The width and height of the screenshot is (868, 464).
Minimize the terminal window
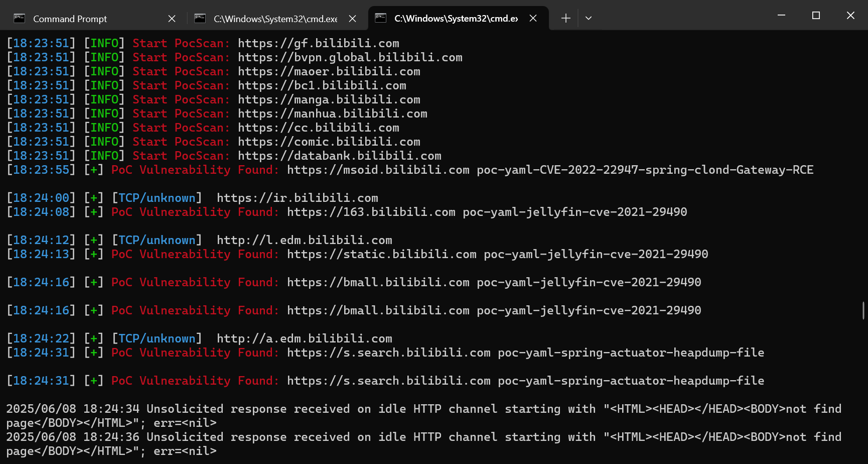coord(781,16)
